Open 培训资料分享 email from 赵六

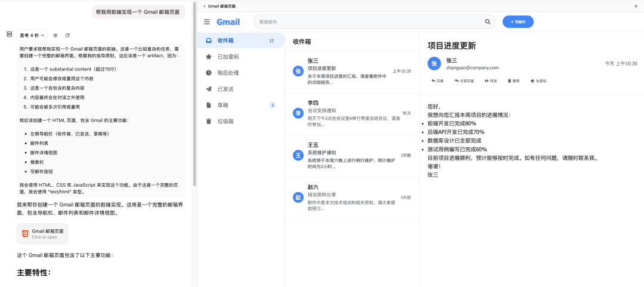352,197
